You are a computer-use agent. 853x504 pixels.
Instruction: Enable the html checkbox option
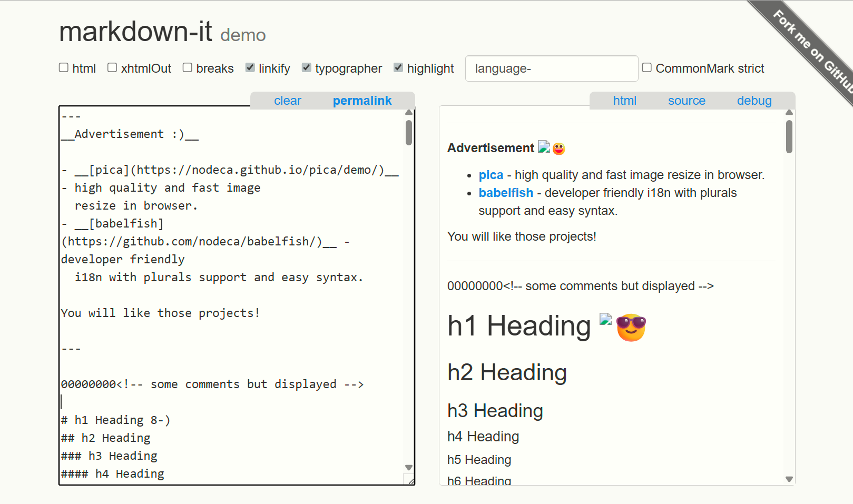(x=64, y=67)
